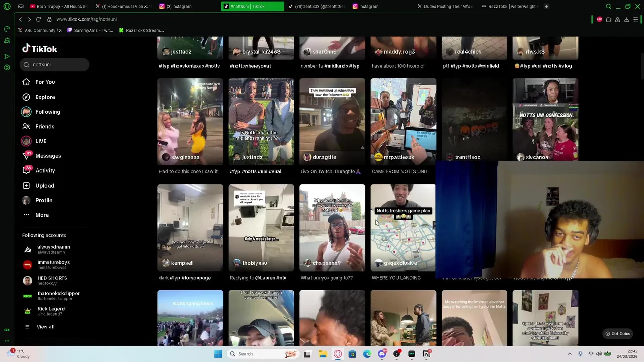Open Microsoft Edge from taskbar
Screen dimensions: 644x362
367,354
